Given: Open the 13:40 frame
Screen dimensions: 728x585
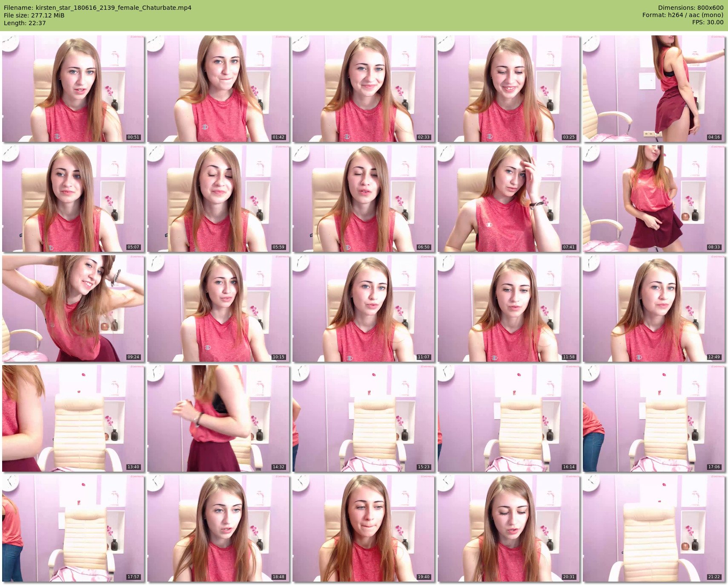Looking at the screenshot, I should [73, 418].
